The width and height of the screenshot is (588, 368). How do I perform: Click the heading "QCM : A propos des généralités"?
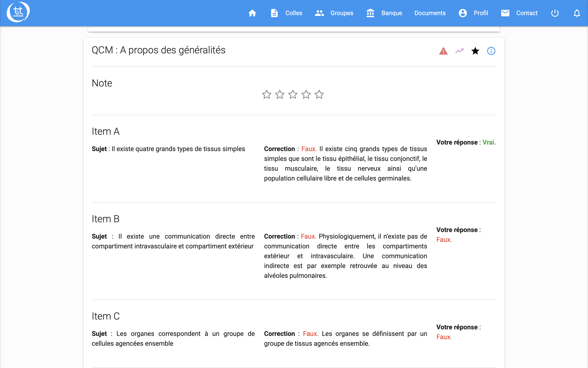pos(158,50)
